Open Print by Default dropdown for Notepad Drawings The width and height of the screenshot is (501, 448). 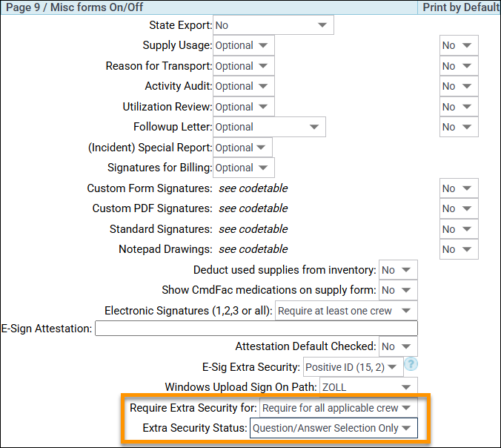(458, 249)
